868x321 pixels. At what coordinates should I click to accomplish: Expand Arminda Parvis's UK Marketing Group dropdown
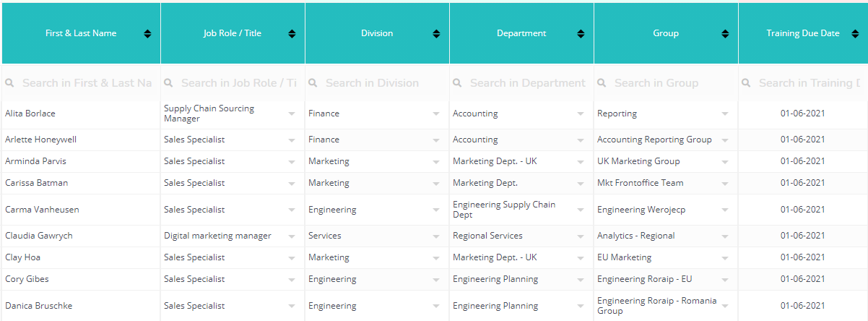pyautogui.click(x=725, y=162)
